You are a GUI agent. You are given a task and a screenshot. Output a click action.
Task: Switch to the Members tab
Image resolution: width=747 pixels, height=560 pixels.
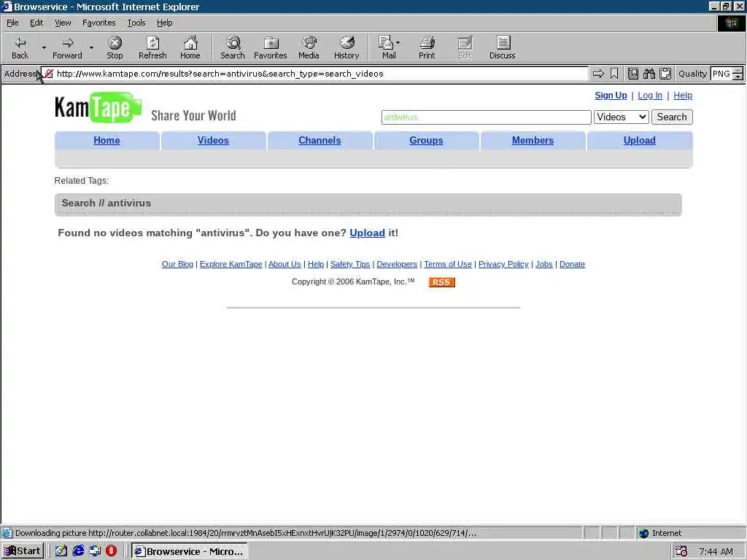pyautogui.click(x=533, y=141)
